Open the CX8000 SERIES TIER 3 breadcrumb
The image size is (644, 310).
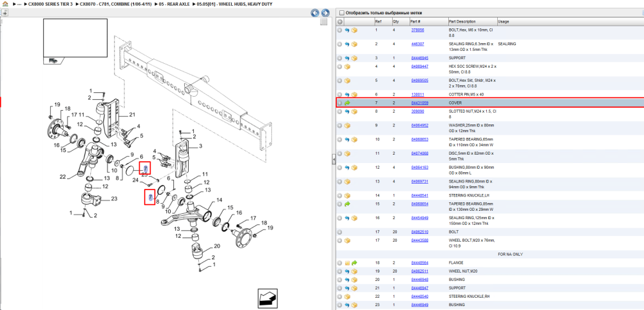coord(50,4)
